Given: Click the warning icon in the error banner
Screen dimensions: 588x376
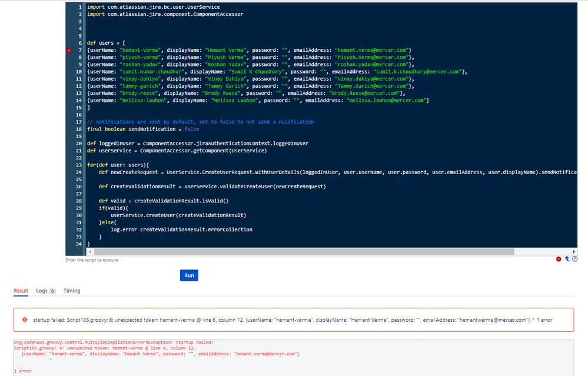Looking at the screenshot, I should coord(25,320).
